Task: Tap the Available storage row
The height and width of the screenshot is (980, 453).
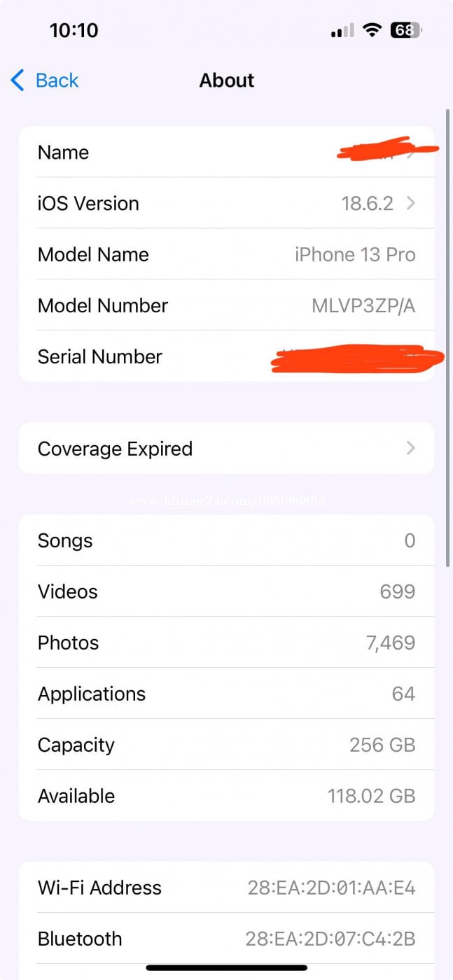Action: coord(226,796)
